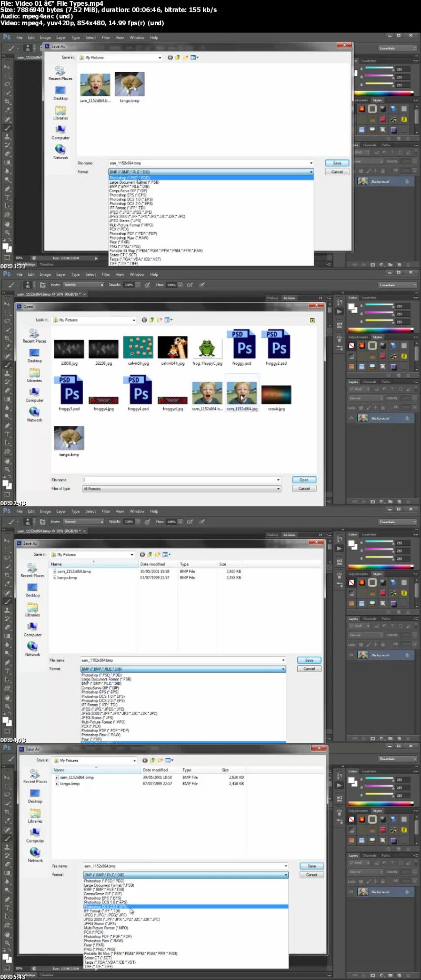
Task: Toggle brush panel icon in Open dialog frame options bar
Action: pyautogui.click(x=42, y=285)
